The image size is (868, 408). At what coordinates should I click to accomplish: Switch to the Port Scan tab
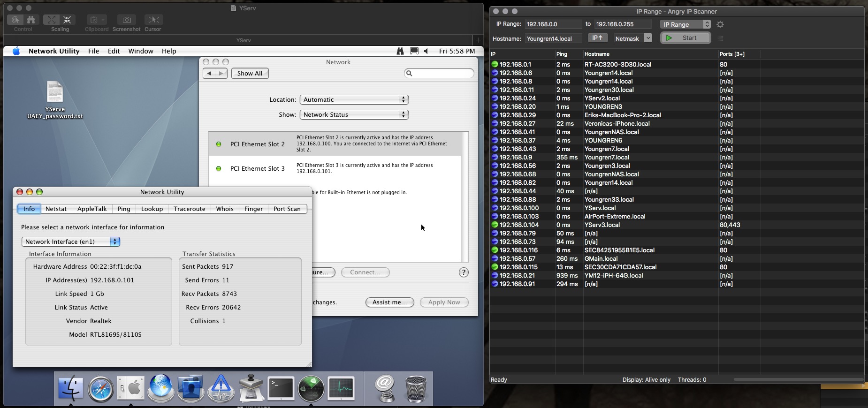[x=287, y=209]
